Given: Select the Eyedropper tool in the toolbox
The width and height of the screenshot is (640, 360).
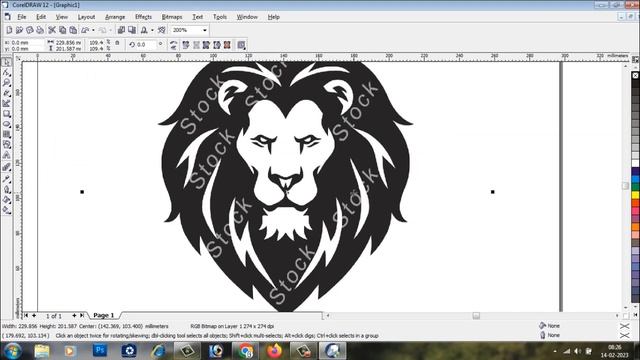Looking at the screenshot, I should tap(7, 178).
